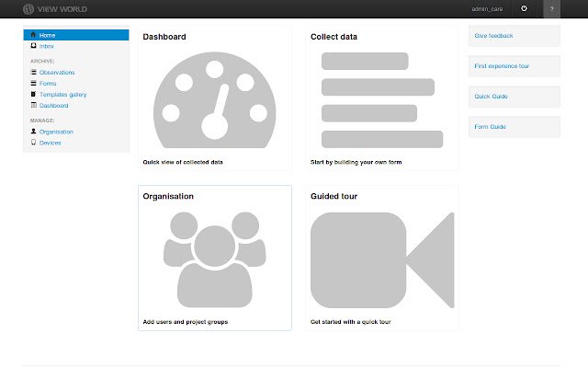
Task: Click 'Start by building your own form' caption
Action: click(x=356, y=162)
